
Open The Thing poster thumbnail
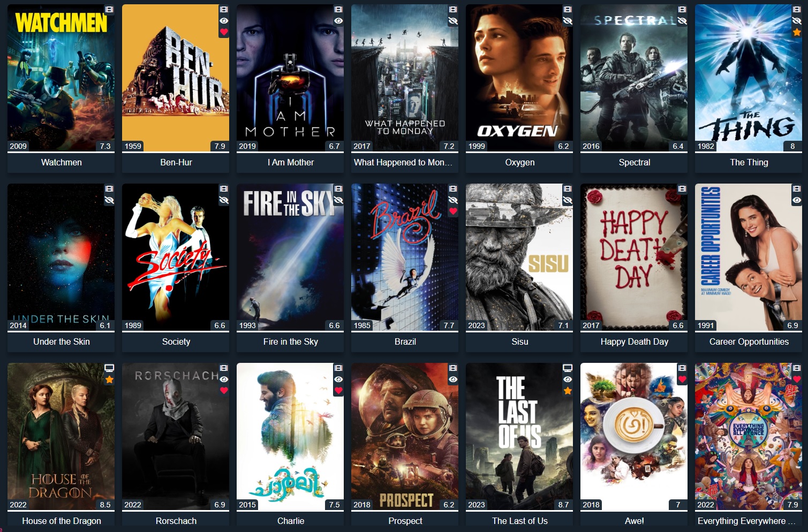click(x=749, y=78)
